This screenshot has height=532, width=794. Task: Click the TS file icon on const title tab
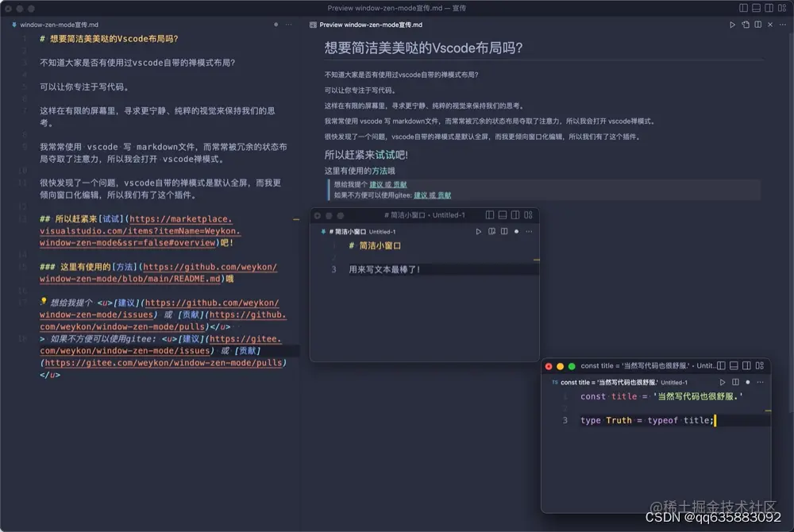pos(555,382)
